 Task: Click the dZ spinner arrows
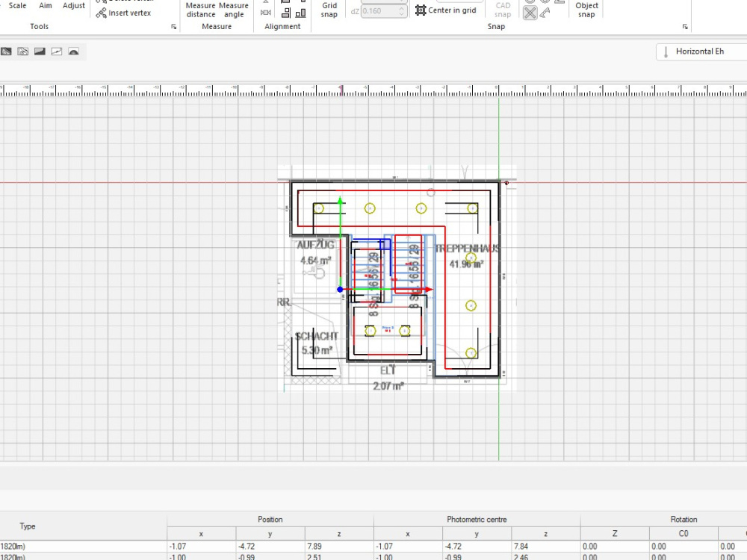click(x=402, y=11)
